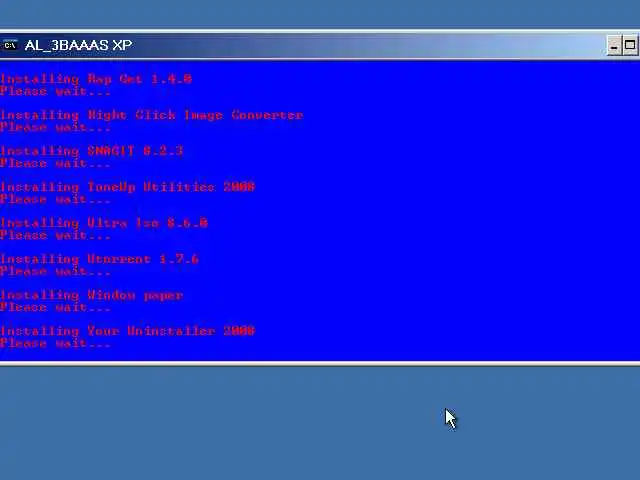The height and width of the screenshot is (480, 640).
Task: Click Please wait under Window paper line
Action: coord(55,307)
